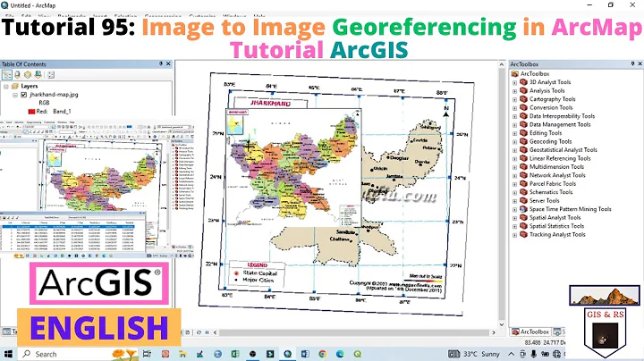
Task: Collapse the Layers data frame
Action: click(x=5, y=87)
